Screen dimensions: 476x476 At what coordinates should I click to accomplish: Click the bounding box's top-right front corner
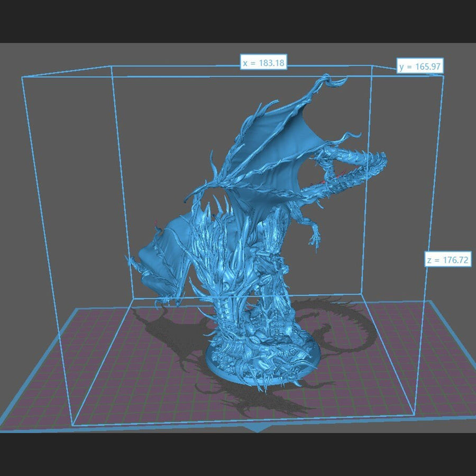click(x=443, y=76)
